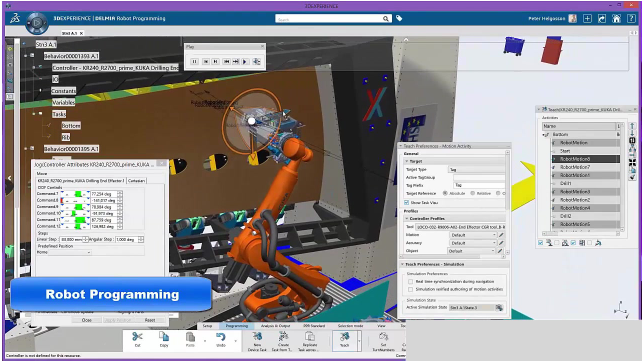The image size is (644, 364).
Task: Click the play button in the Play panel
Action: (x=245, y=62)
